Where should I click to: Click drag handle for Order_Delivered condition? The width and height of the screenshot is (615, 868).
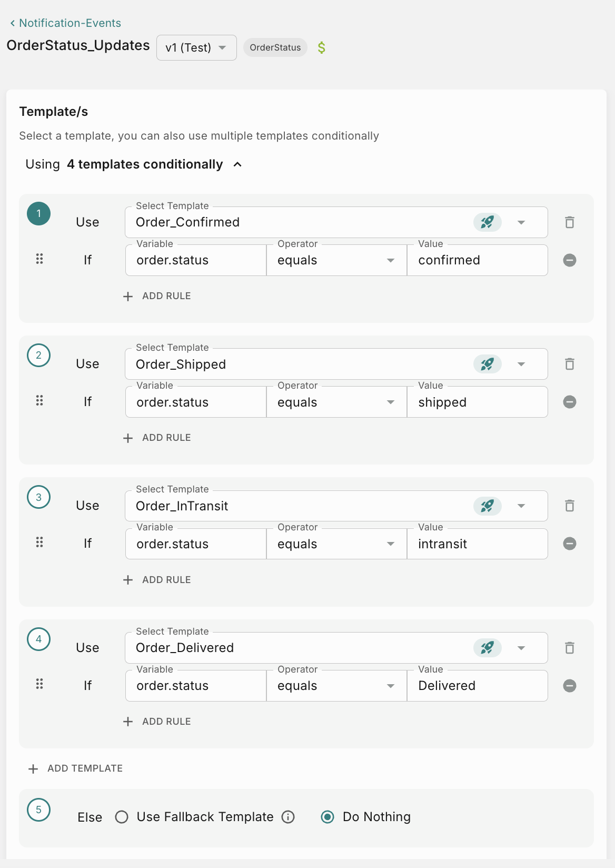point(39,684)
